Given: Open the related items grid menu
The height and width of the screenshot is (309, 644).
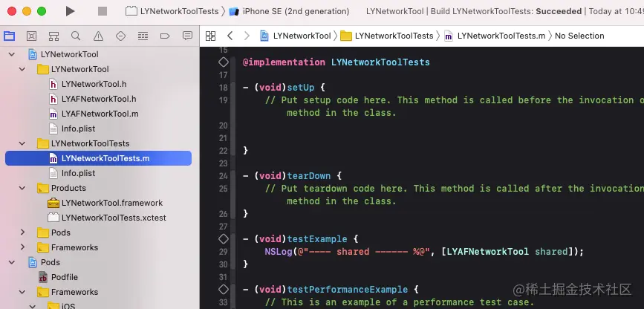Looking at the screenshot, I should [210, 36].
